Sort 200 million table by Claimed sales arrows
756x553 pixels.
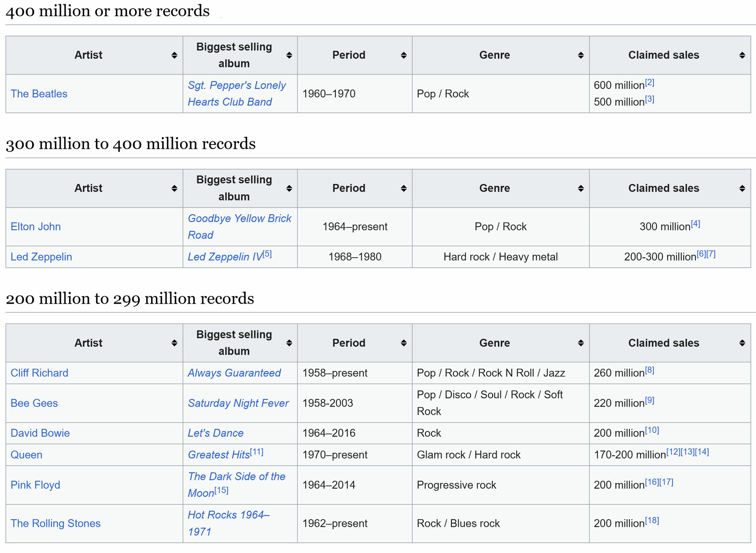[x=742, y=343]
